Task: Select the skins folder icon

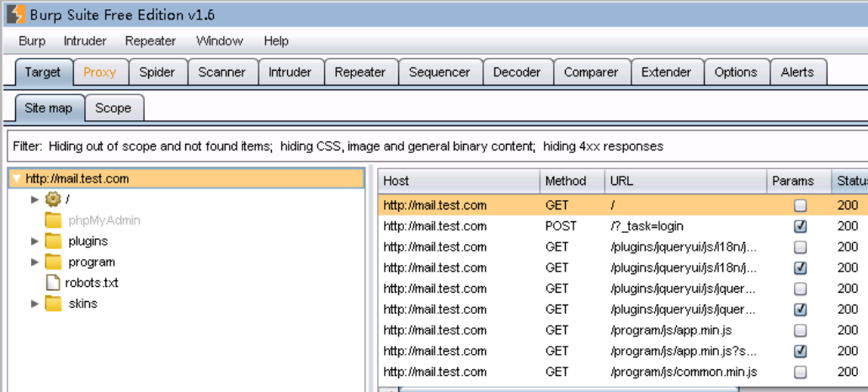Action: (x=53, y=304)
